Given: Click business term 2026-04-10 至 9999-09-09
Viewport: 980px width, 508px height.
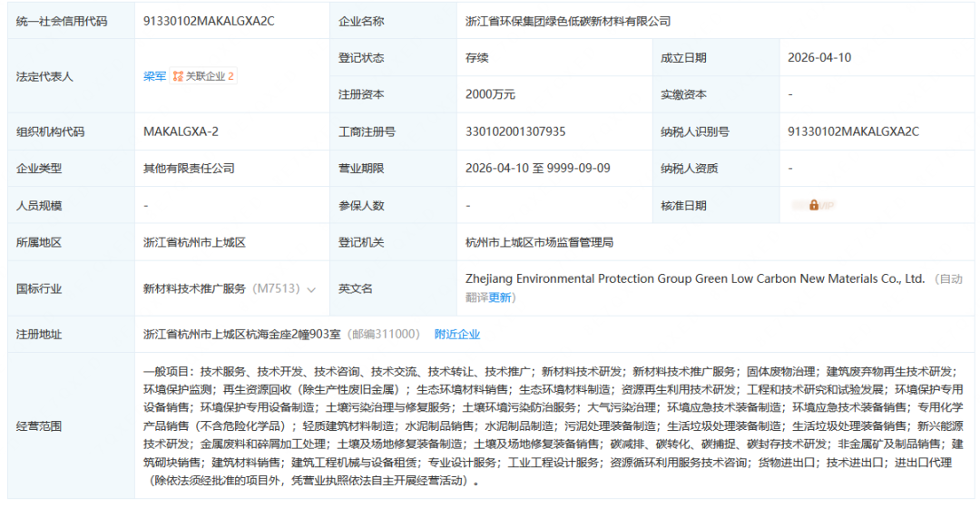Looking at the screenshot, I should pyautogui.click(x=537, y=168).
